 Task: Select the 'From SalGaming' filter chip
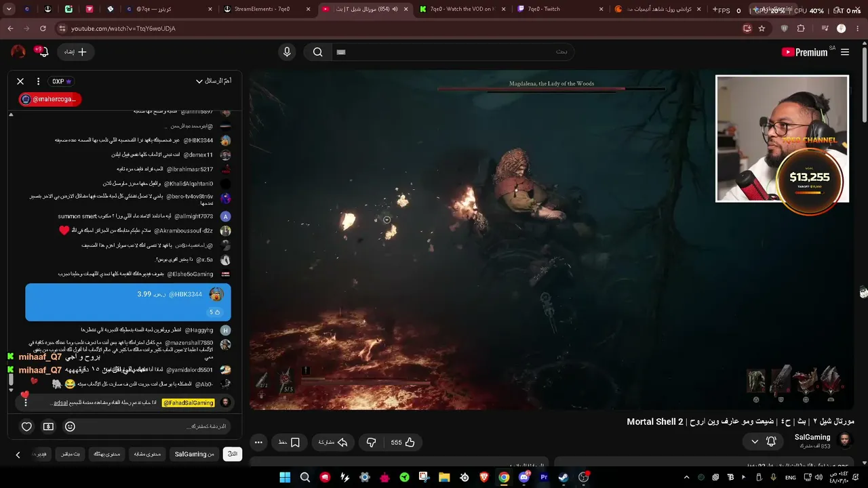194,454
